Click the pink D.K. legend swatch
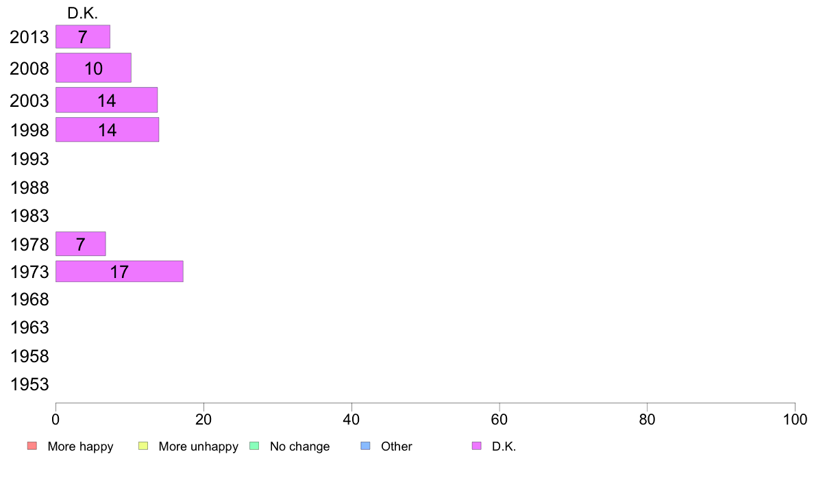The height and width of the screenshot is (504, 814). (477, 446)
